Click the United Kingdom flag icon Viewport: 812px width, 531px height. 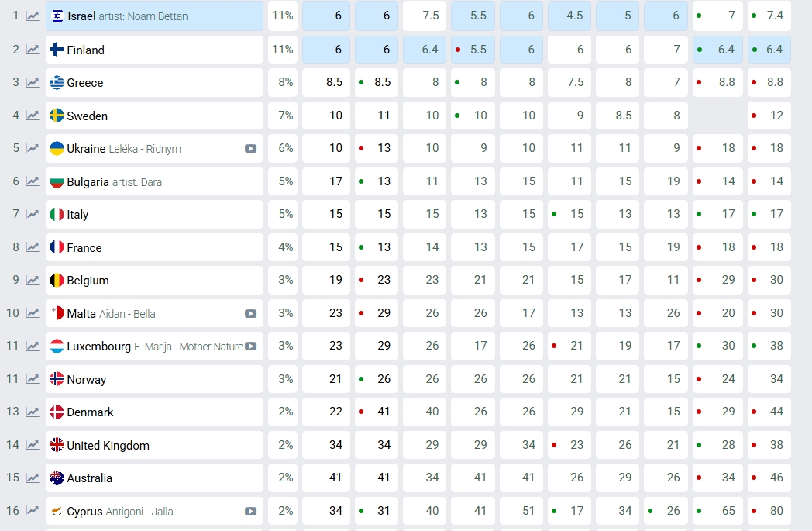pyautogui.click(x=57, y=445)
